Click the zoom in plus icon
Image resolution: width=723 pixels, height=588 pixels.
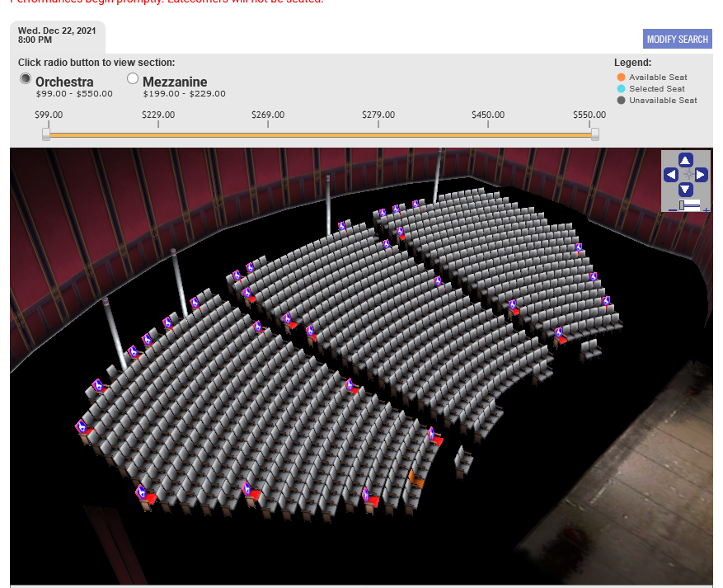pyautogui.click(x=707, y=209)
